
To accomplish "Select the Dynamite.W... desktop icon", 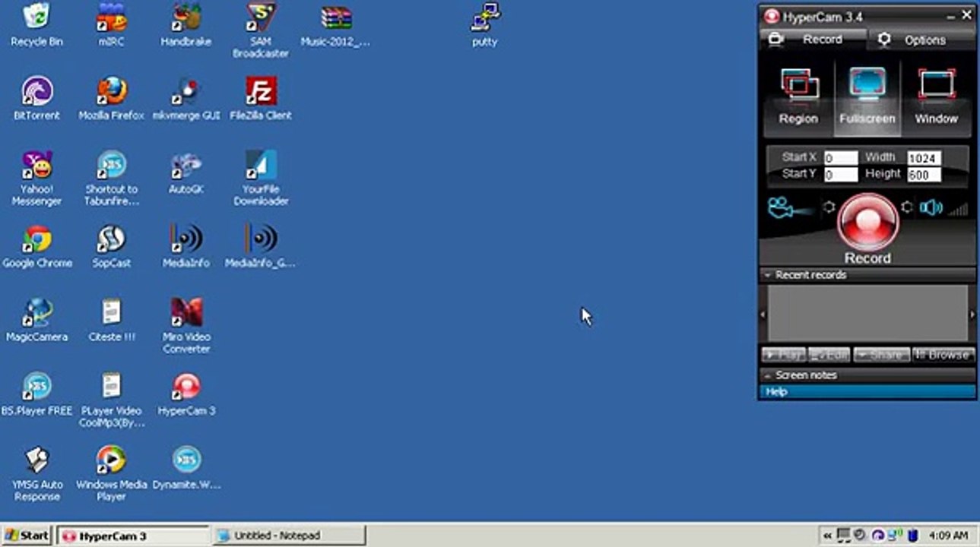I will [186, 467].
